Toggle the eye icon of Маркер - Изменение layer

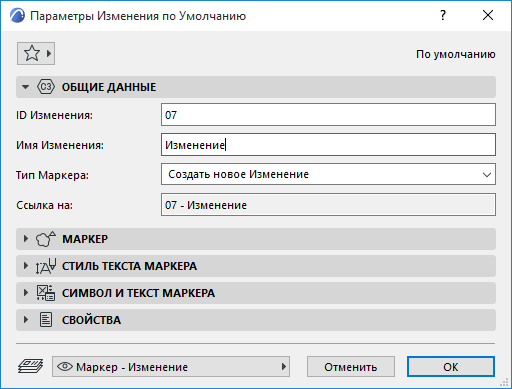click(65, 367)
